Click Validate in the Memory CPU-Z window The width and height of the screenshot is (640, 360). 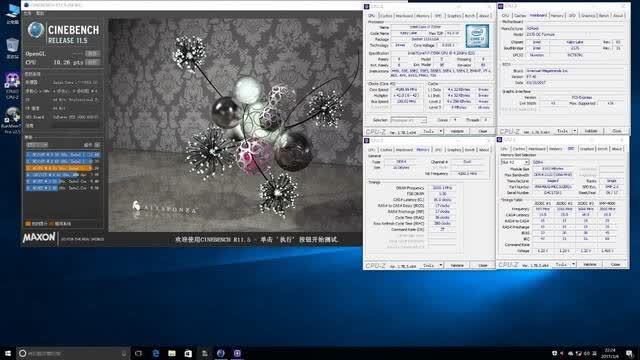[457, 265]
